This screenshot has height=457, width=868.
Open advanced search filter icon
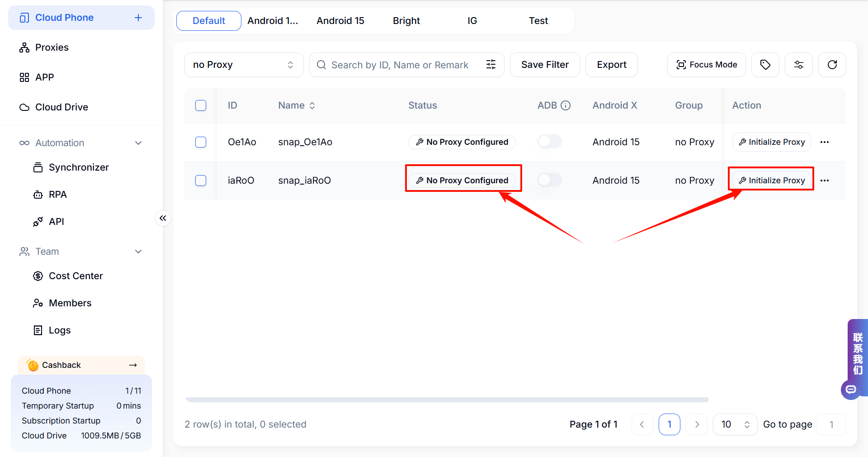pyautogui.click(x=491, y=65)
